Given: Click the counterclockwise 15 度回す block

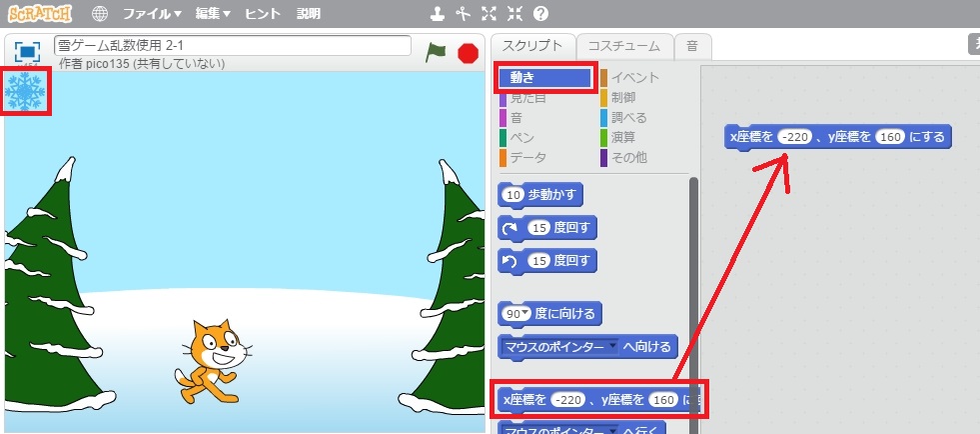Looking at the screenshot, I should 546,261.
